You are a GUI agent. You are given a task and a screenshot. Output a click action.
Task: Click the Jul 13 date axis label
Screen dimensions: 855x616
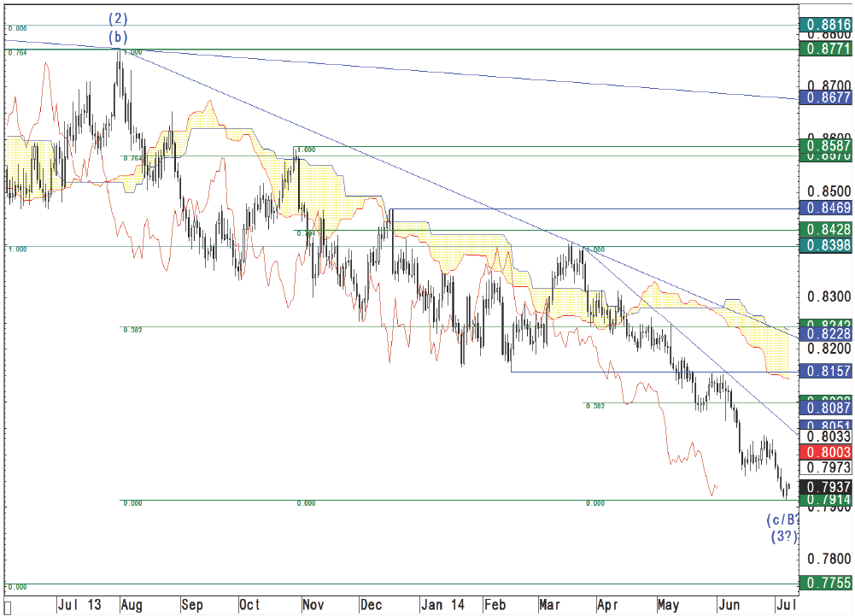tap(77, 605)
